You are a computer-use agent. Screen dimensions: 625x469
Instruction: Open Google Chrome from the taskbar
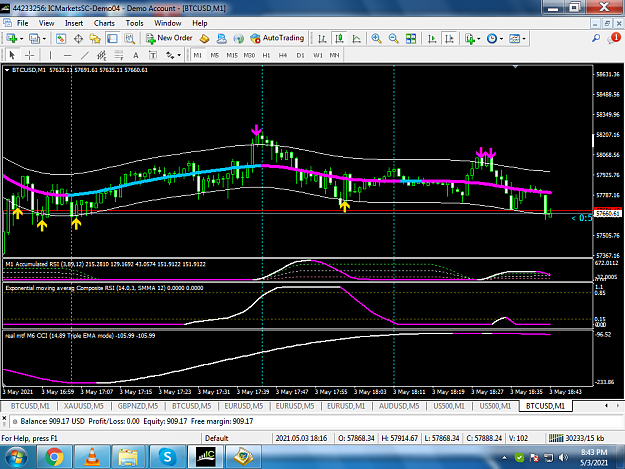[x=54, y=457]
